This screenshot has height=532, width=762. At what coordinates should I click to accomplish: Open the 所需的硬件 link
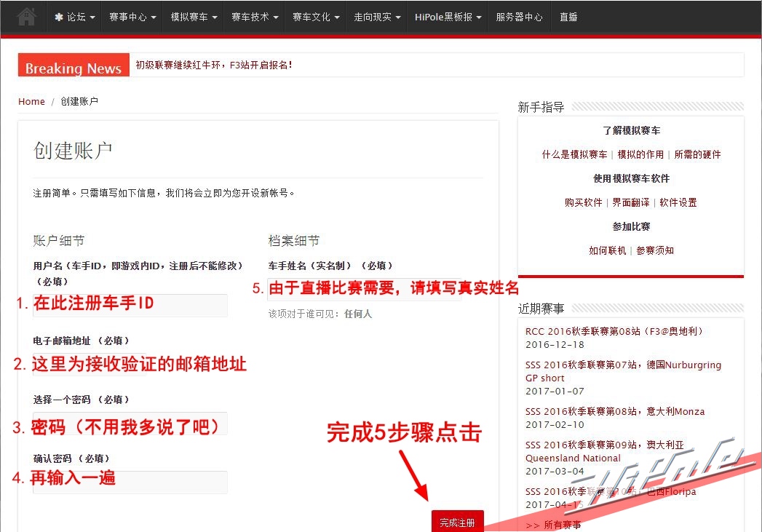point(697,154)
